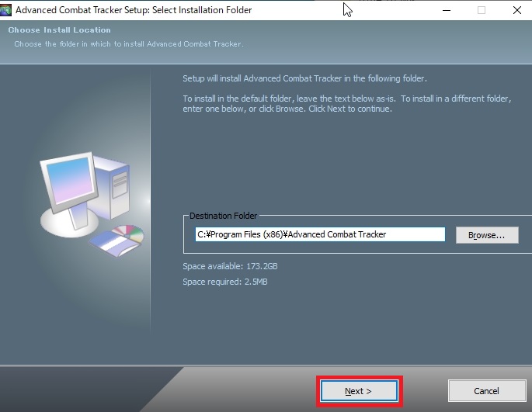Click the maximize button in title bar

[481, 10]
